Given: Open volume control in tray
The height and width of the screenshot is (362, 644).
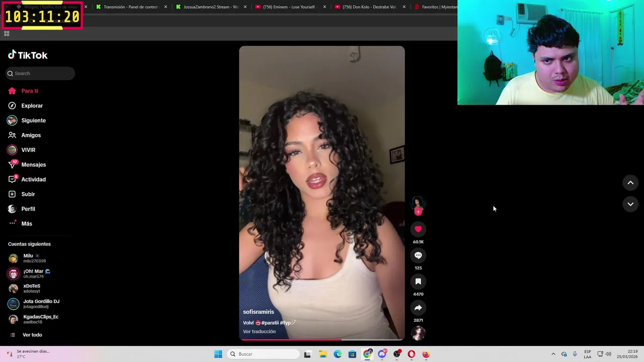Looking at the screenshot, I should (608, 354).
